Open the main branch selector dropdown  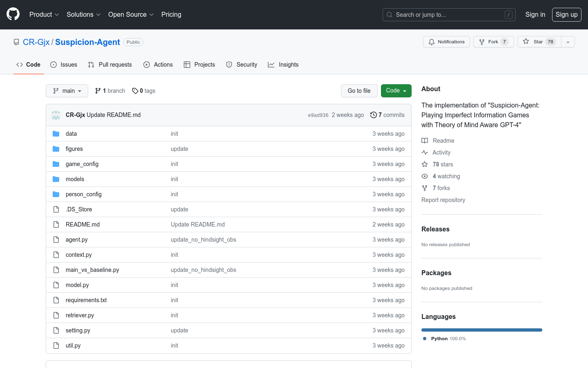click(67, 91)
